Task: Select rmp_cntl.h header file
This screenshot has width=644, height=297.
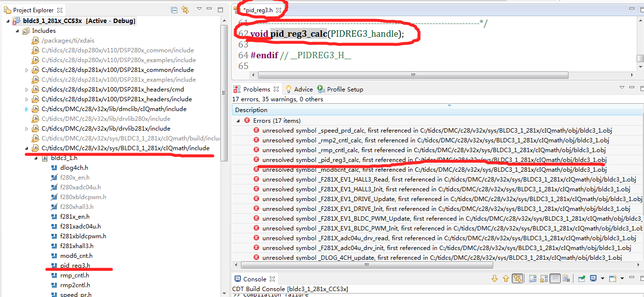Action: click(x=71, y=275)
